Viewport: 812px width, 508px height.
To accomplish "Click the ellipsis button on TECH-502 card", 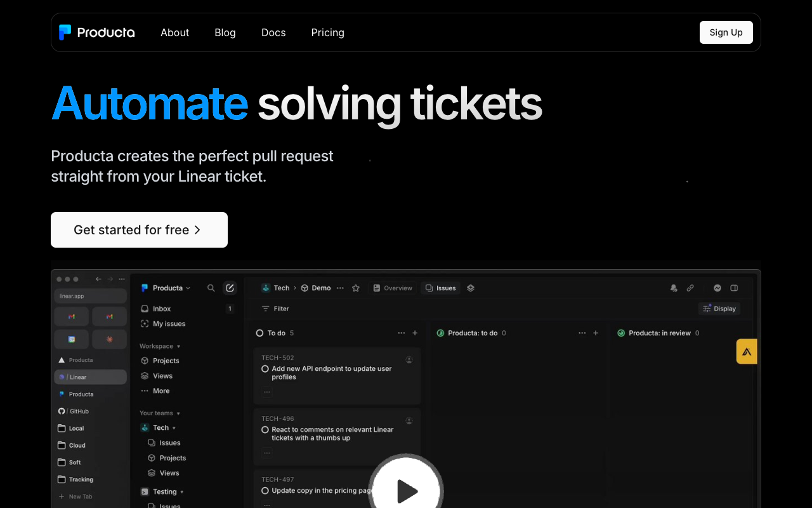I will point(267,392).
